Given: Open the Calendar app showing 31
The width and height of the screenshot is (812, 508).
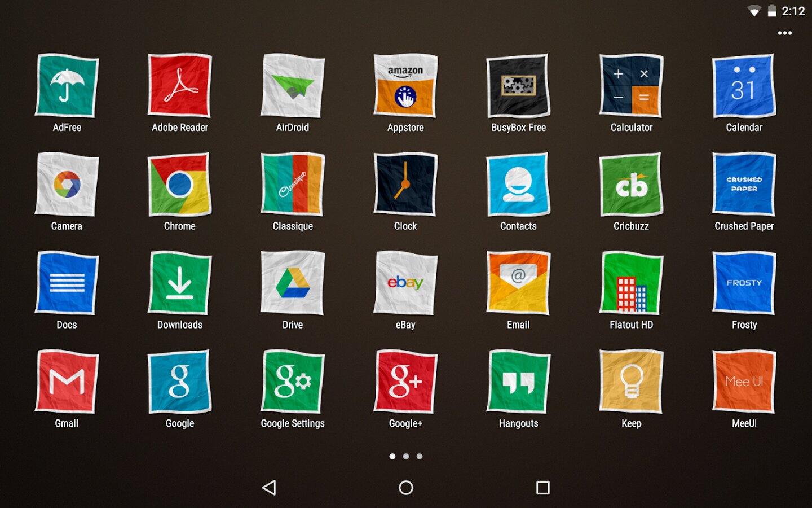Looking at the screenshot, I should [x=744, y=86].
